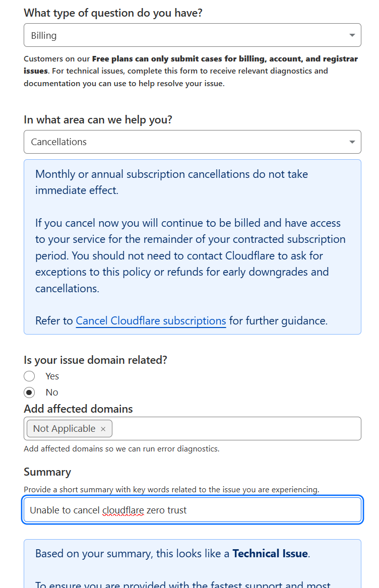Click the Billing dropdown arrow

352,35
